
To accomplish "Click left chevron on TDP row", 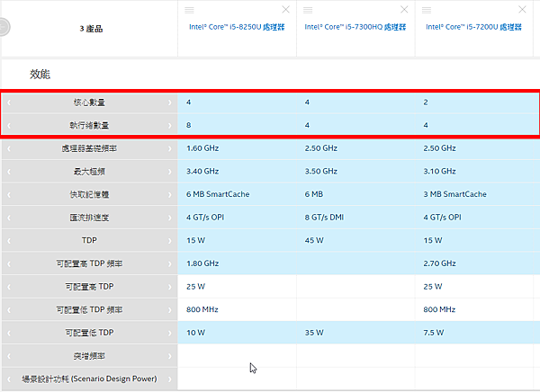I will click(x=9, y=241).
